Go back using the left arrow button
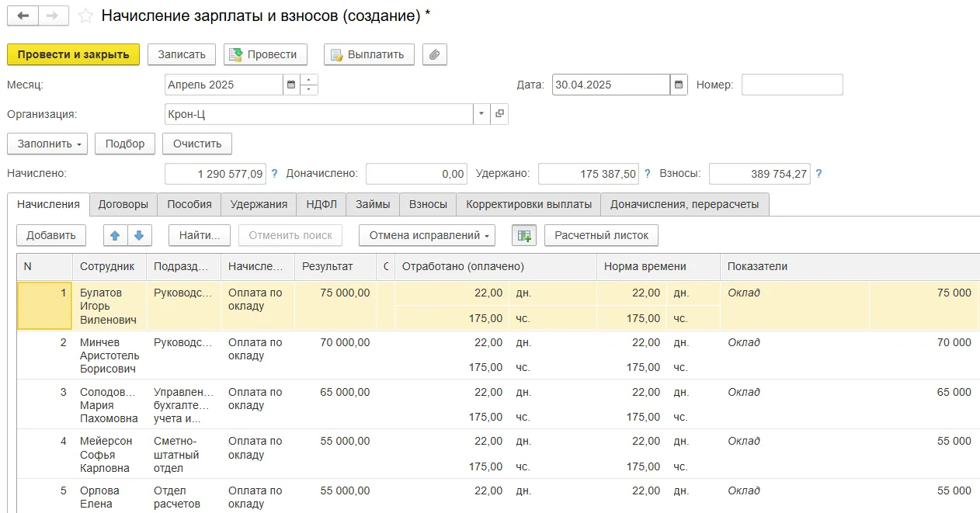Image resolution: width=980 pixels, height=513 pixels. point(23,16)
